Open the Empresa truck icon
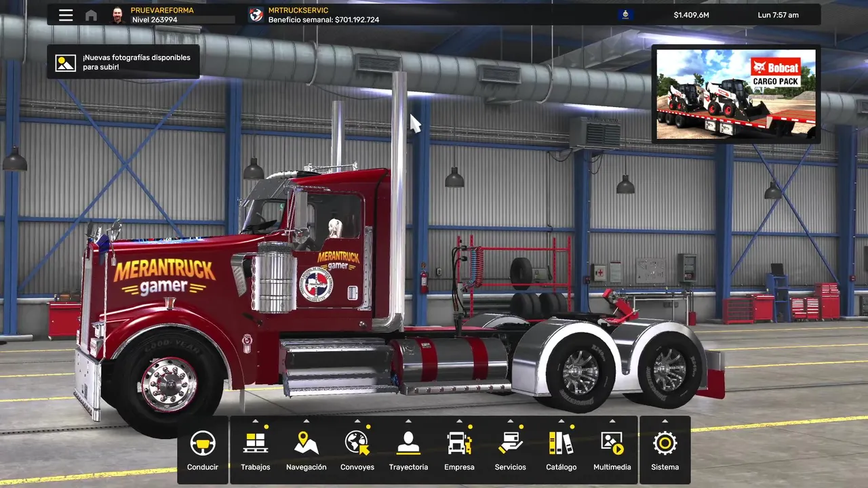This screenshot has height=488, width=868. pos(459,443)
